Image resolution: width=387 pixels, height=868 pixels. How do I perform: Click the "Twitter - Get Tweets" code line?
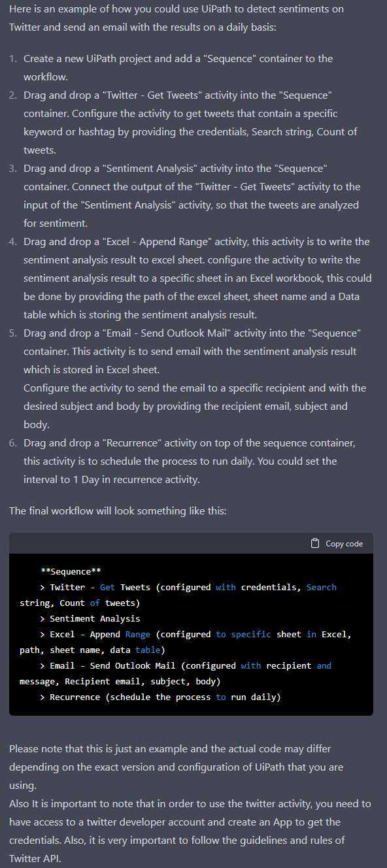[178, 595]
